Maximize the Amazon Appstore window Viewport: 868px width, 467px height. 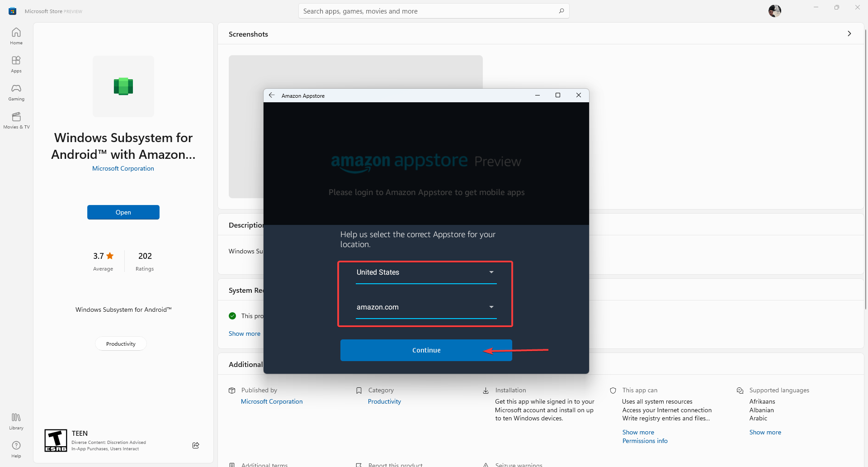point(558,95)
